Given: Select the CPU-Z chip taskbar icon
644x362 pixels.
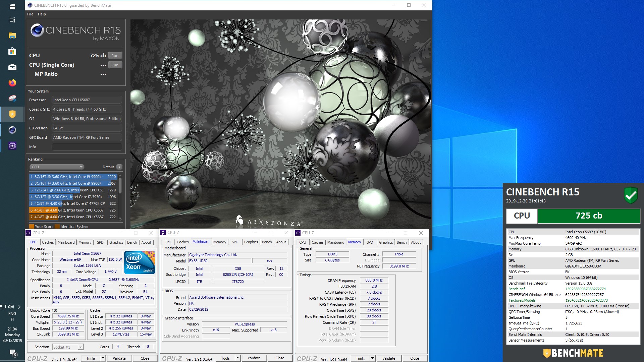Looking at the screenshot, I should click(12, 146).
